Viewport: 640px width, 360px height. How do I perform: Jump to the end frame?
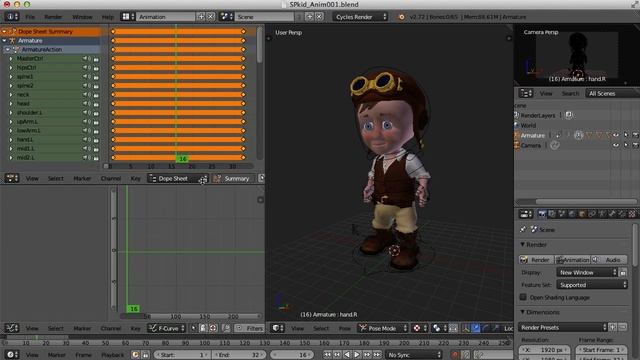coord(377,355)
